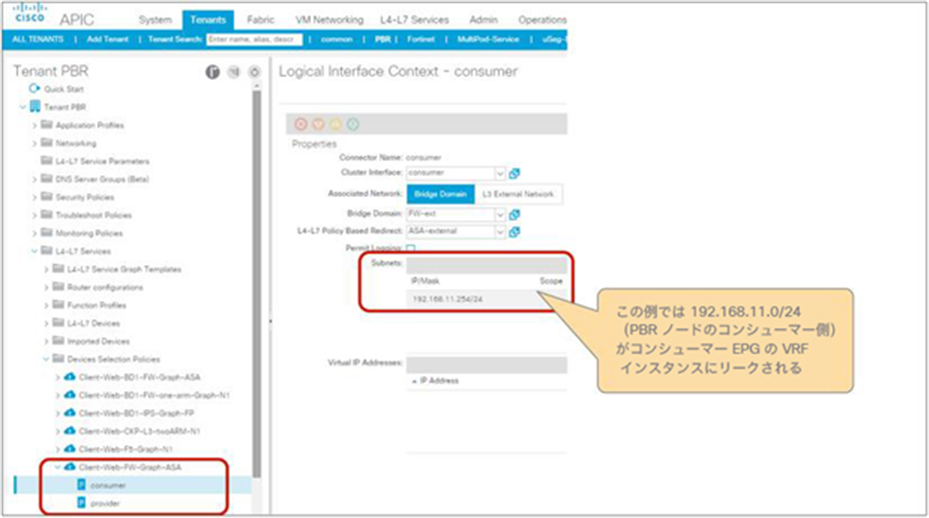Select Bridge Domain associated network
929x518 pixels.
click(x=440, y=194)
